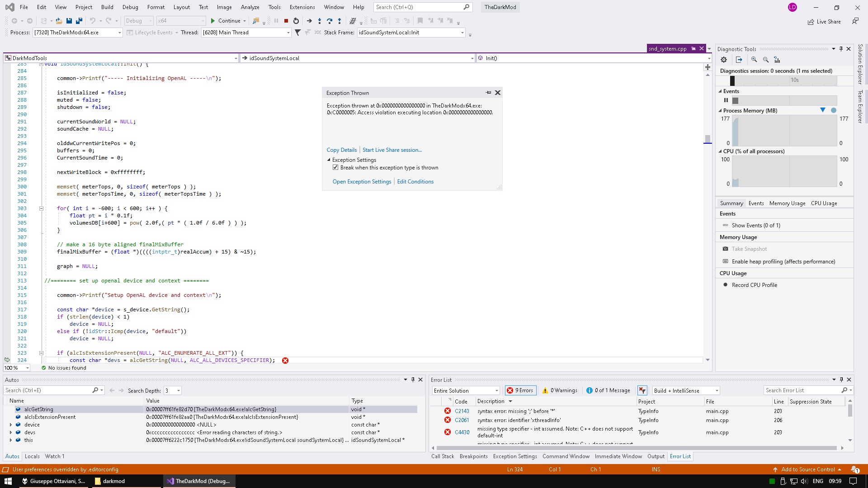Save all open files

pos(79,21)
